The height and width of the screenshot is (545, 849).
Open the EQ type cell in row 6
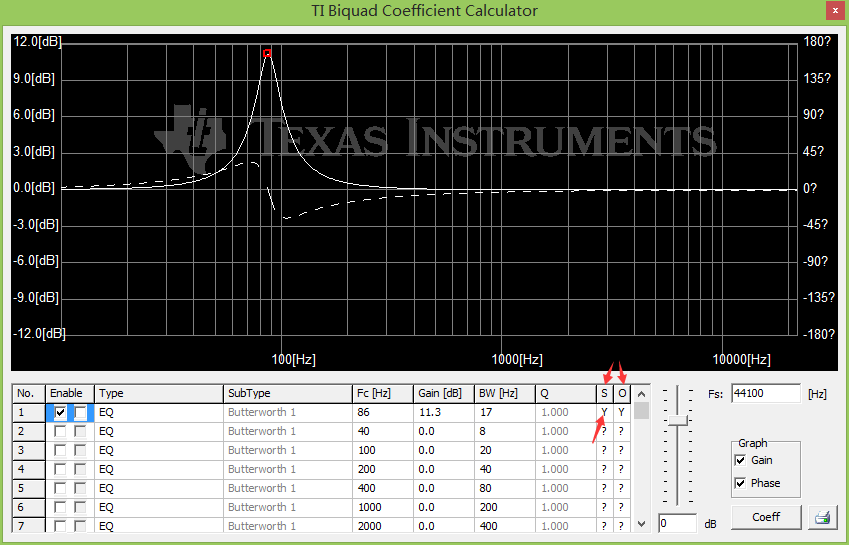159,507
